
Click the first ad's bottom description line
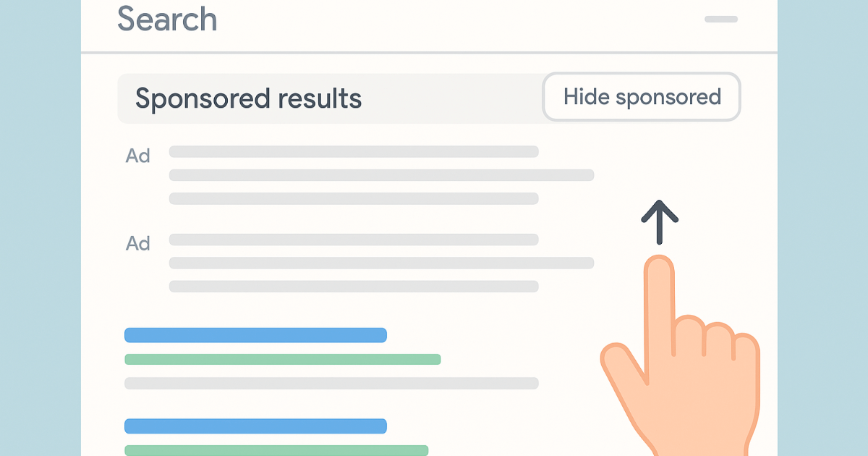pos(354,198)
